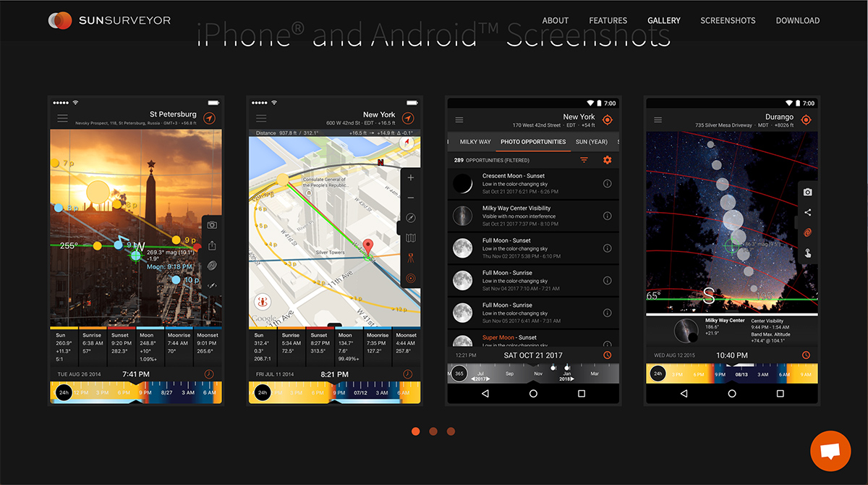
Task: Open the ABOUT nav link
Action: (x=556, y=20)
